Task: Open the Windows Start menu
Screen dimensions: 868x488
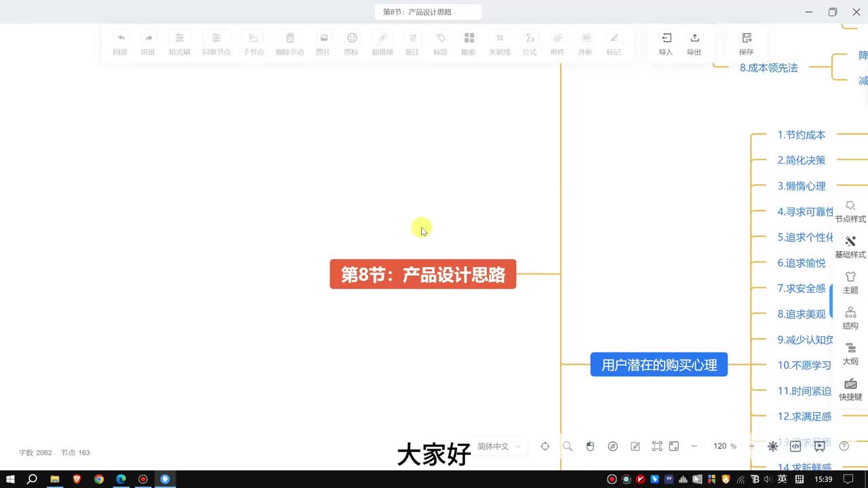Action: [10, 479]
